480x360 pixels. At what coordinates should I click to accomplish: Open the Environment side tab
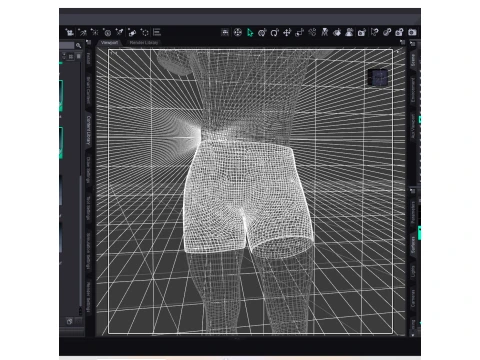413,90
